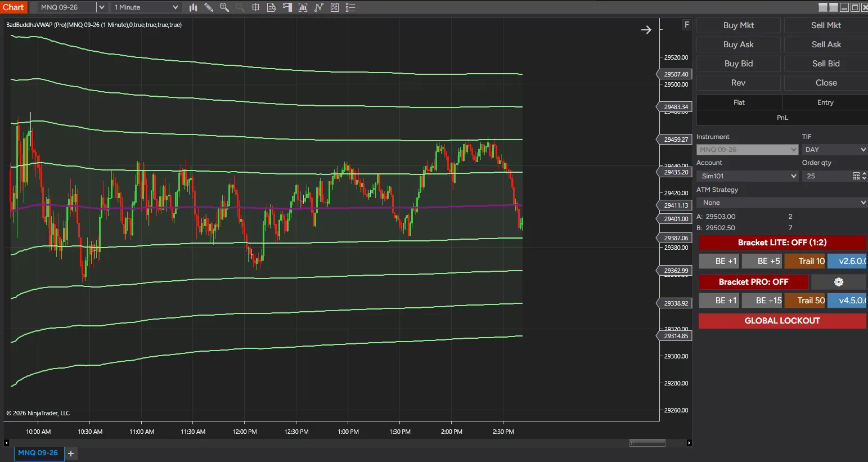868x462 pixels.
Task: Click the strategy performance document icon
Action: tap(335, 7)
